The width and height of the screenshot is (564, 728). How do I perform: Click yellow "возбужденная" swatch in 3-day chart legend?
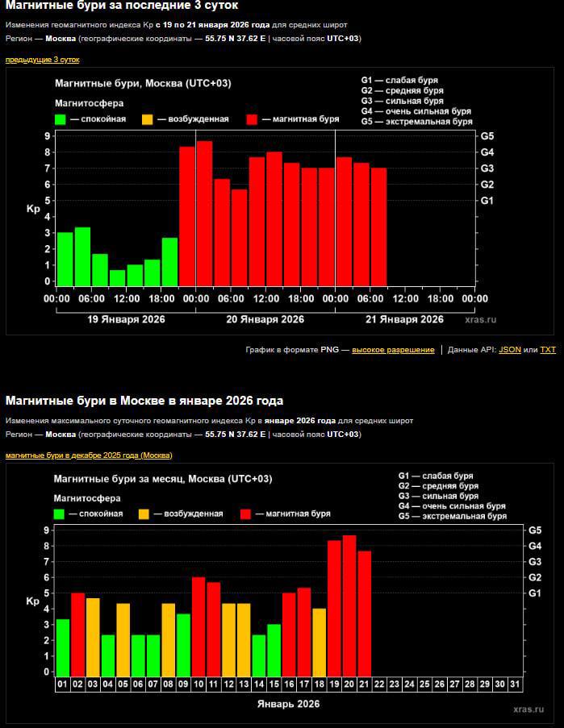(147, 119)
